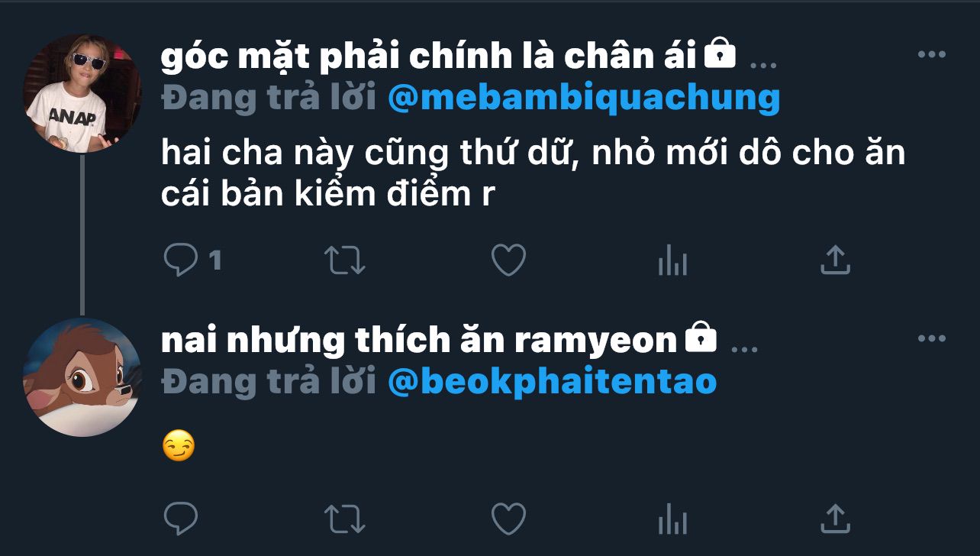Click the smirking face emoji tweet text
The image size is (980, 556).
click(x=179, y=446)
